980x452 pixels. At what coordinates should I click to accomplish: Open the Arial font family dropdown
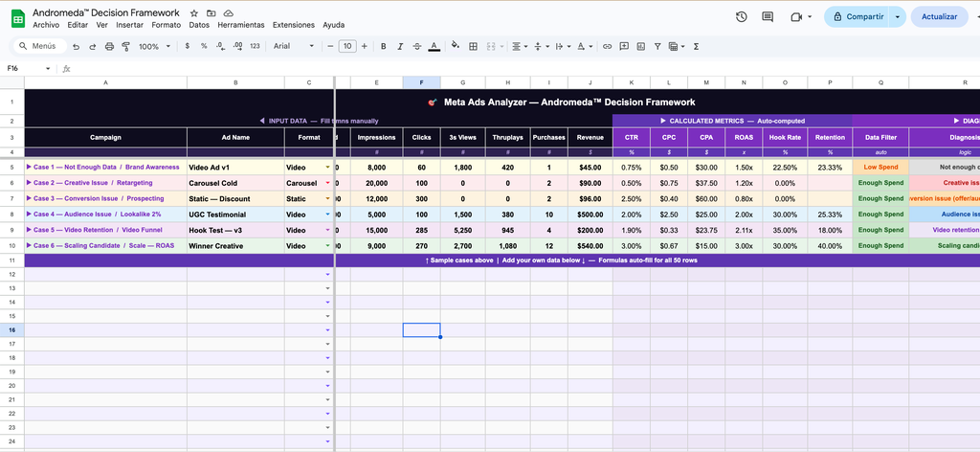tap(294, 46)
